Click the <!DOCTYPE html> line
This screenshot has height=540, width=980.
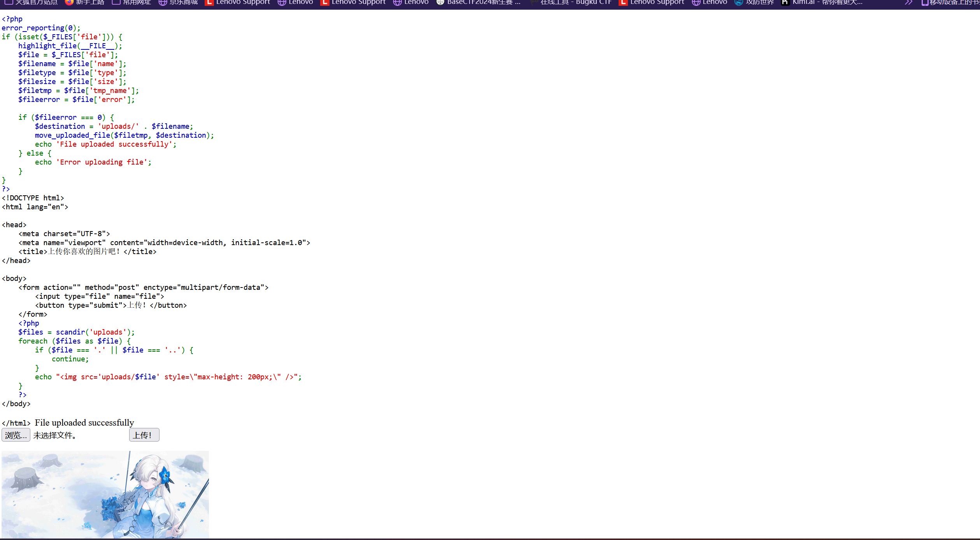click(x=33, y=198)
